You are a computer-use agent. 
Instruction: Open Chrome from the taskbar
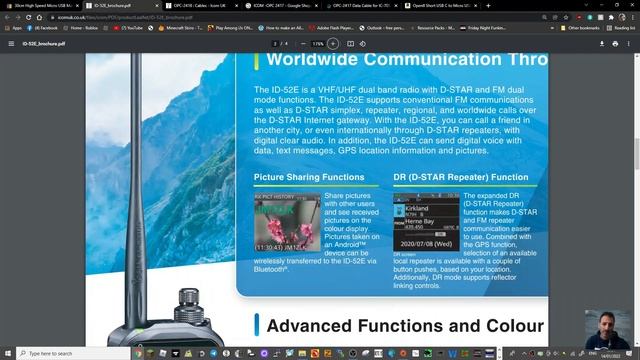click(x=138, y=353)
